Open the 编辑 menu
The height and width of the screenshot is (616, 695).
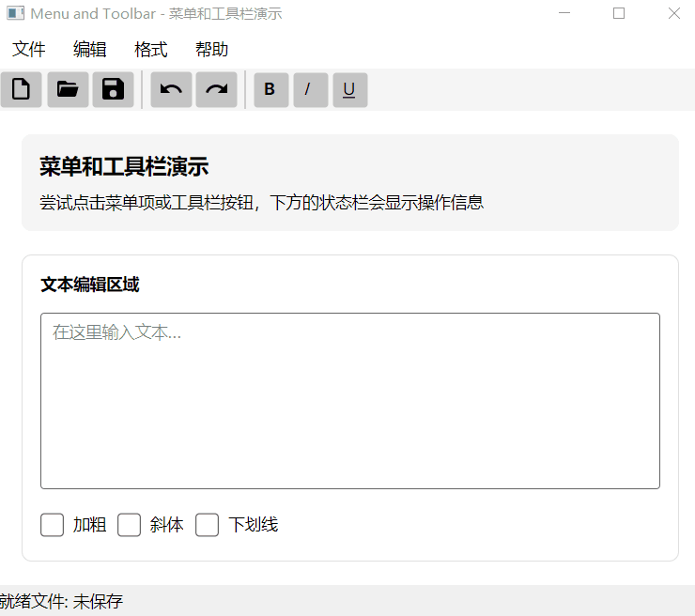pos(90,50)
